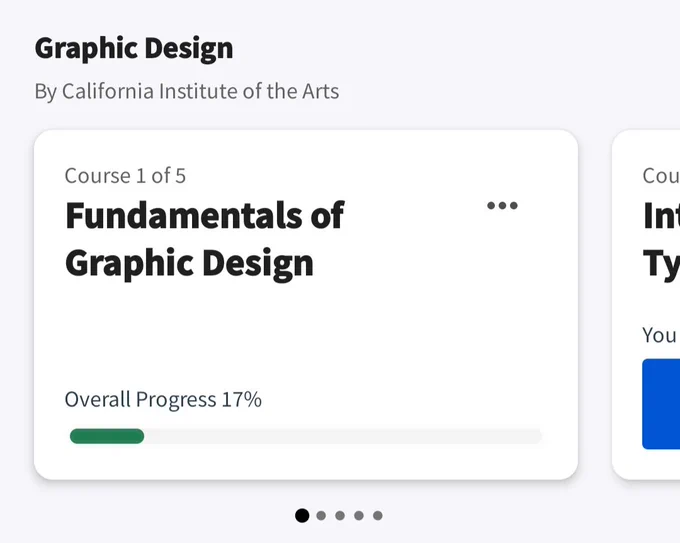Select the first carousel page dot
Viewport: 680px width, 543px height.
pyautogui.click(x=302, y=516)
